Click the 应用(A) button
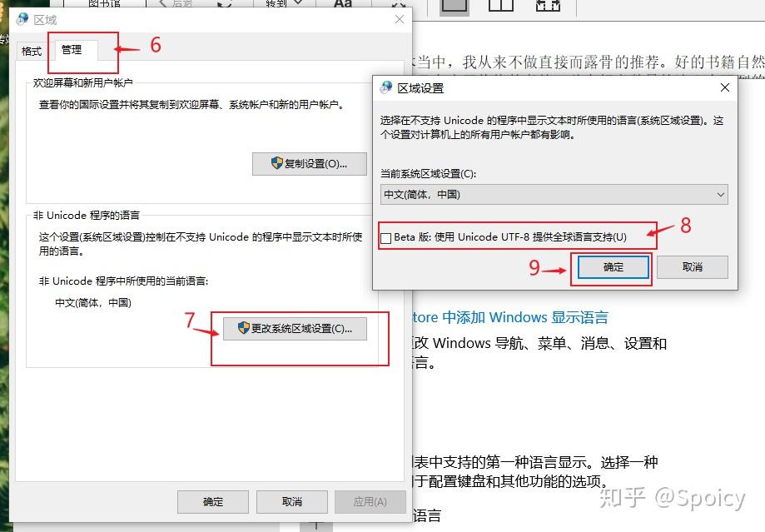 point(370,502)
